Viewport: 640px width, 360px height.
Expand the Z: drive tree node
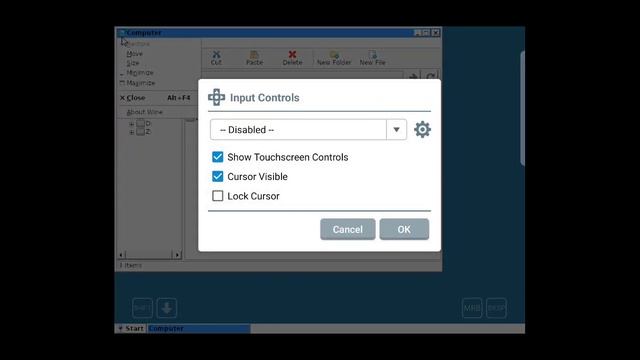(131, 132)
